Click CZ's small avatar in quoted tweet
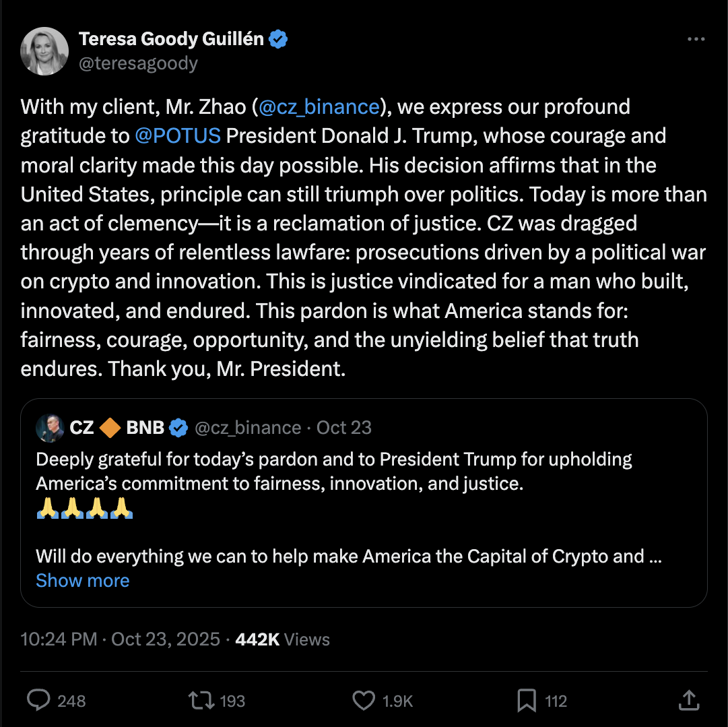Viewport: 728px width, 727px height. (x=50, y=427)
